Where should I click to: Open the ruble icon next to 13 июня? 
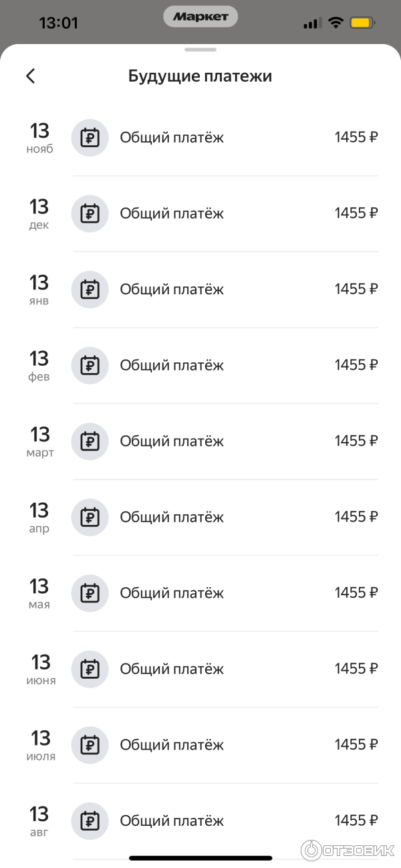tap(90, 669)
